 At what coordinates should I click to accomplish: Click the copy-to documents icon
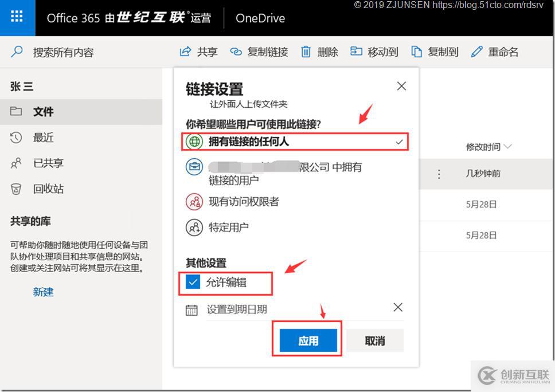point(416,52)
